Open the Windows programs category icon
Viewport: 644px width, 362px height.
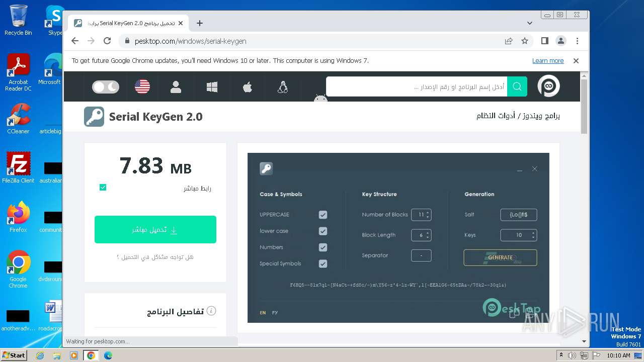(212, 87)
